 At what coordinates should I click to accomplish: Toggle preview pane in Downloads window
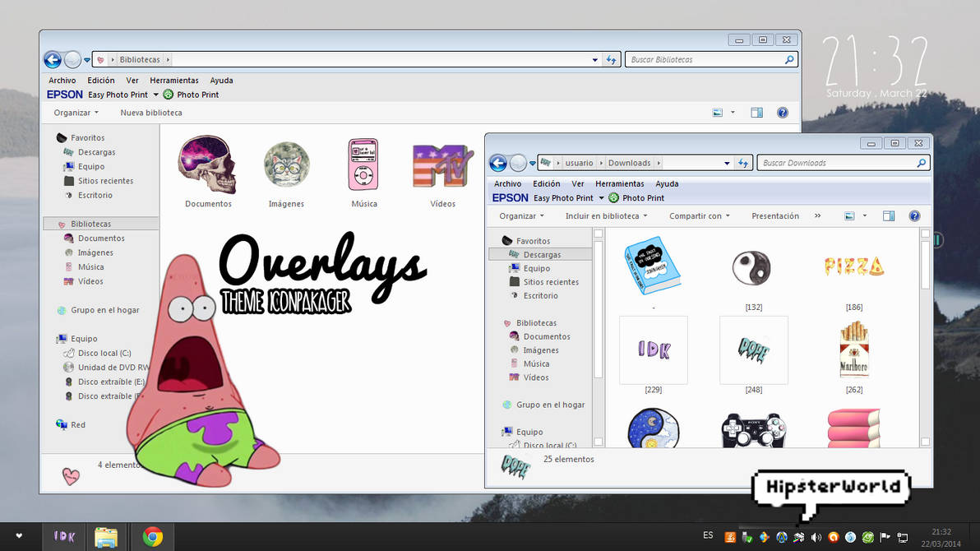tap(889, 215)
